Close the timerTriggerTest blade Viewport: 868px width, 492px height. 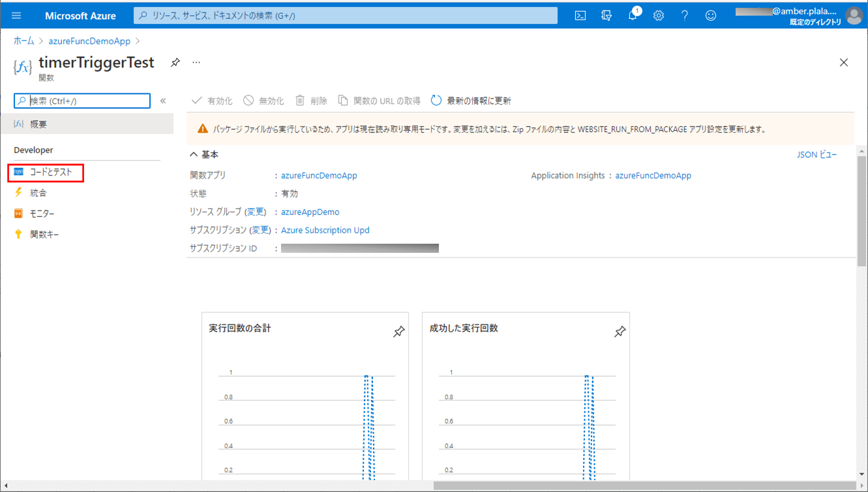844,63
